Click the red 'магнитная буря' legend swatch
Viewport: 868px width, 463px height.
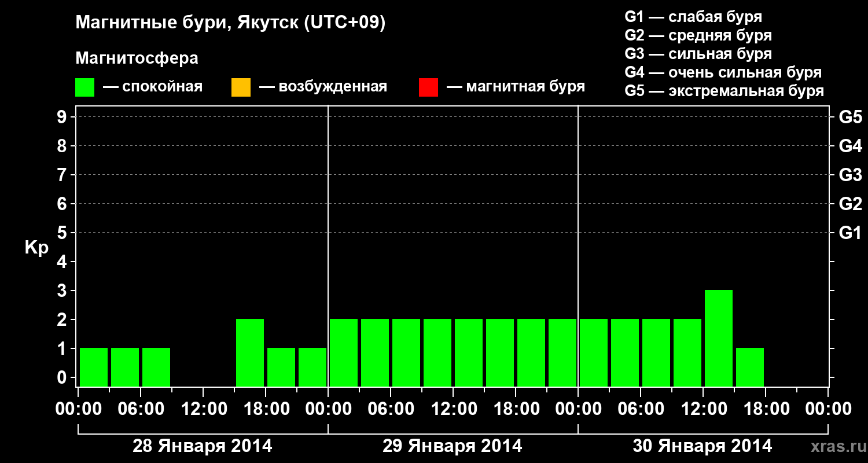click(428, 87)
